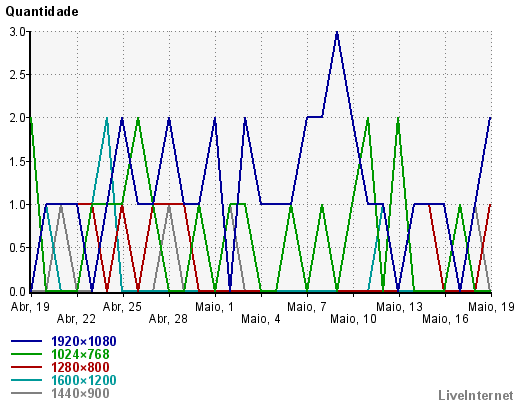Click the gray 1440×900 legend line swatch
The image size is (520, 405).
pos(27,393)
